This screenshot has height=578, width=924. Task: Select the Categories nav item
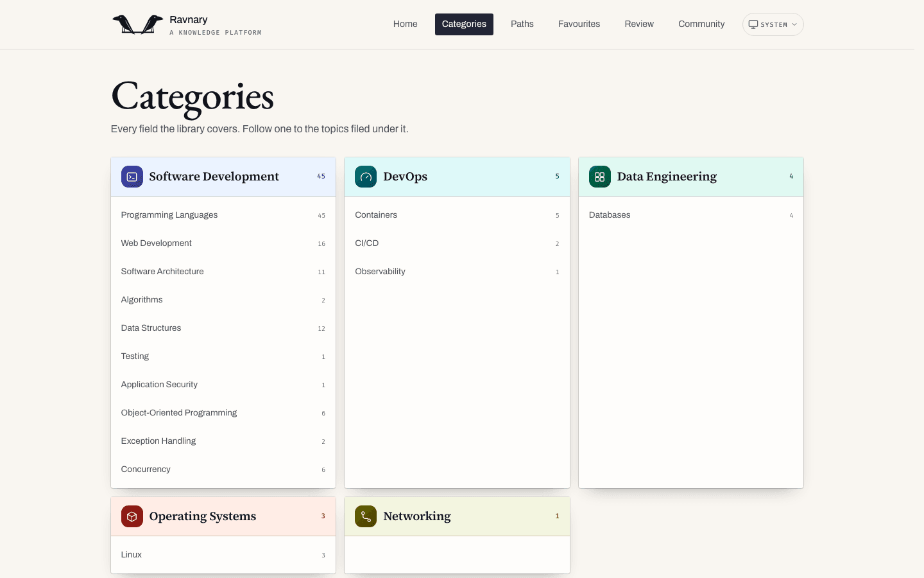click(x=464, y=24)
